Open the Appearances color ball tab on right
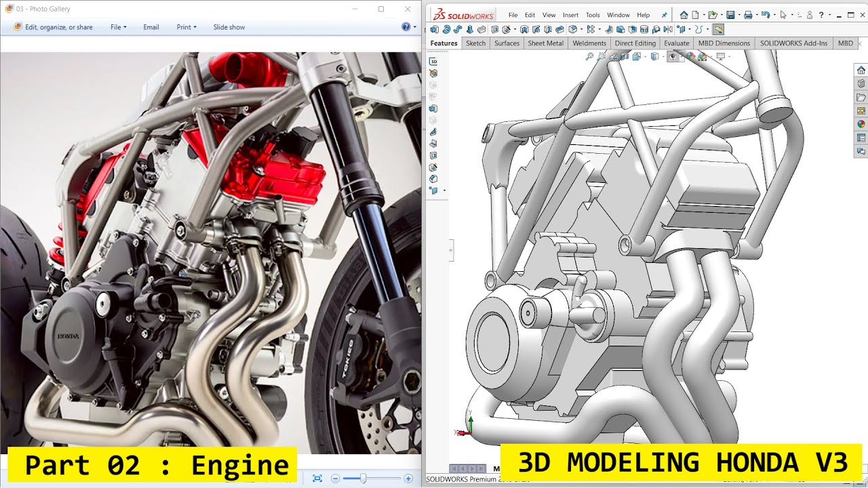The width and height of the screenshot is (868, 488). tap(861, 124)
